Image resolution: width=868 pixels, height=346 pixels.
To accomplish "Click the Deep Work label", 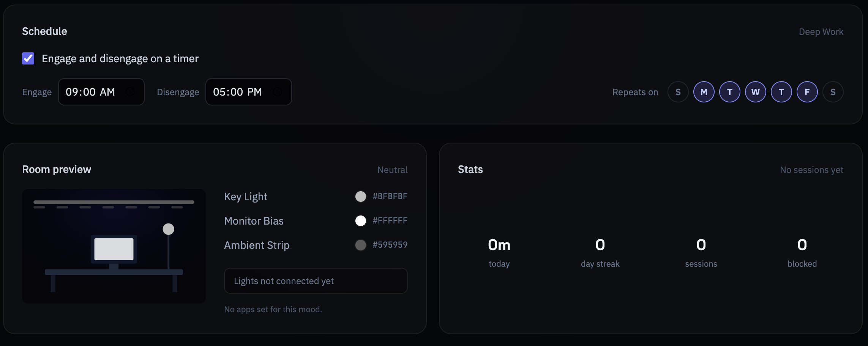I will (x=821, y=32).
